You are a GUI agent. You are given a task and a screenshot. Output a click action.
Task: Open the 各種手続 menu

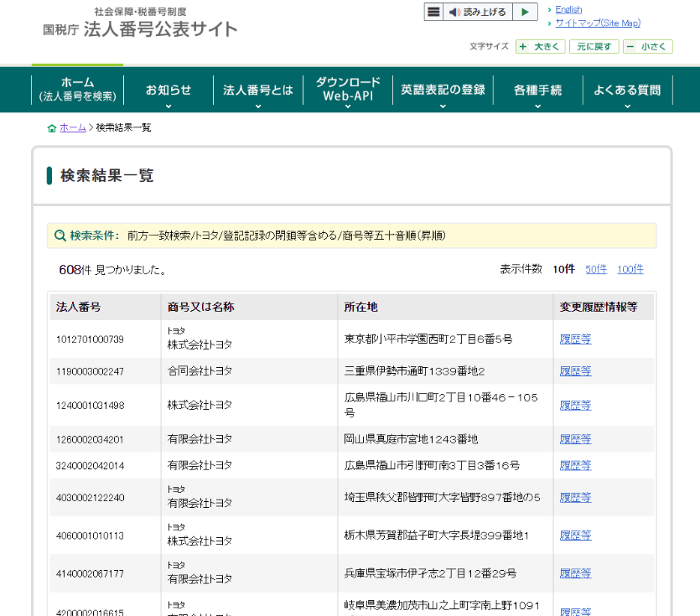pyautogui.click(x=538, y=90)
